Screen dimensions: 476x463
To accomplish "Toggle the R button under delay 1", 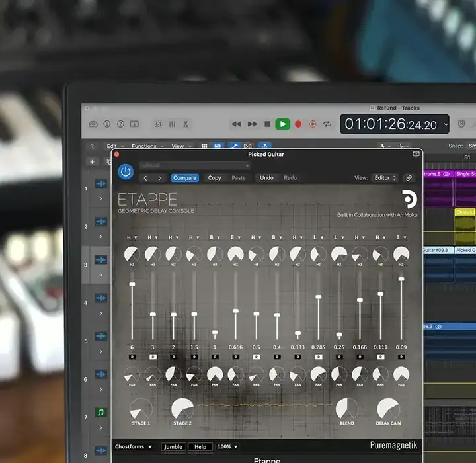I will tap(215, 357).
